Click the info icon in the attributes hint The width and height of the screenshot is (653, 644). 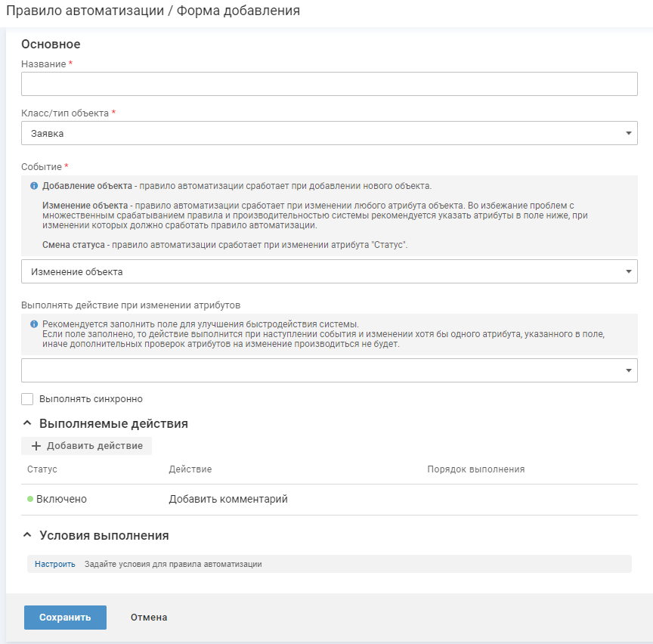tap(34, 324)
